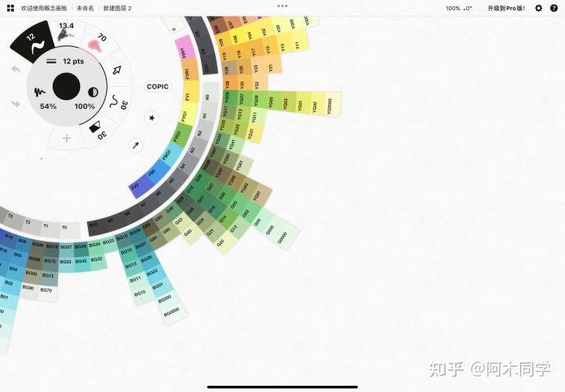The image size is (565, 392).
Task: Open the gallery grid icon
Action: tap(10, 8)
